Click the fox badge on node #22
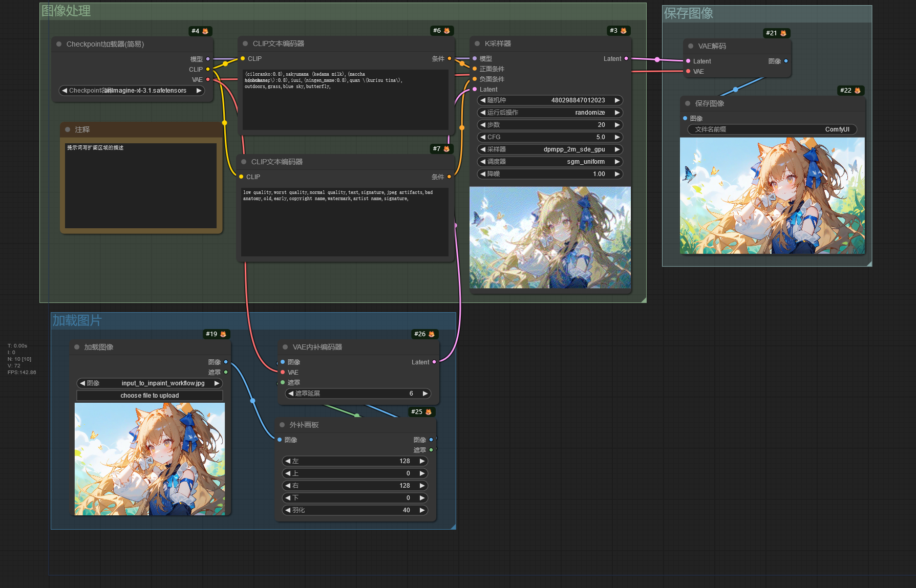 (x=857, y=91)
